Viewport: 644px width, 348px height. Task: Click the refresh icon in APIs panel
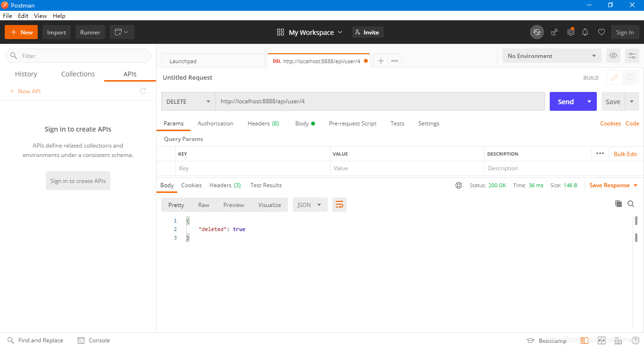pos(143,91)
